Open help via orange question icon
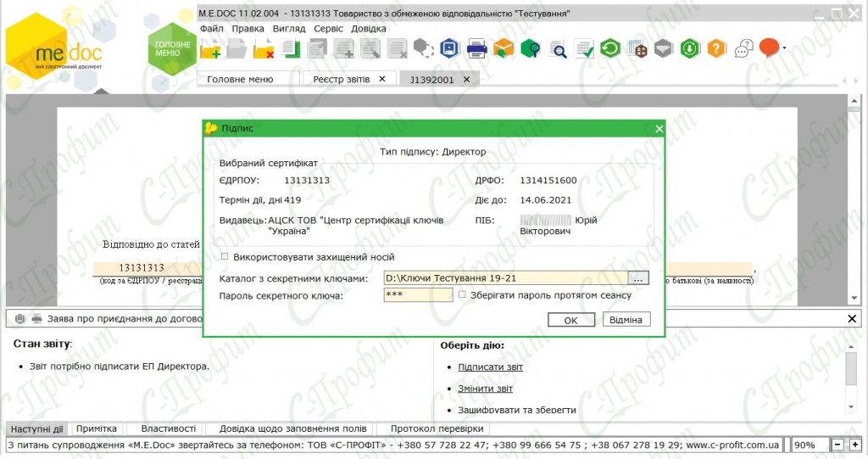 [716, 48]
